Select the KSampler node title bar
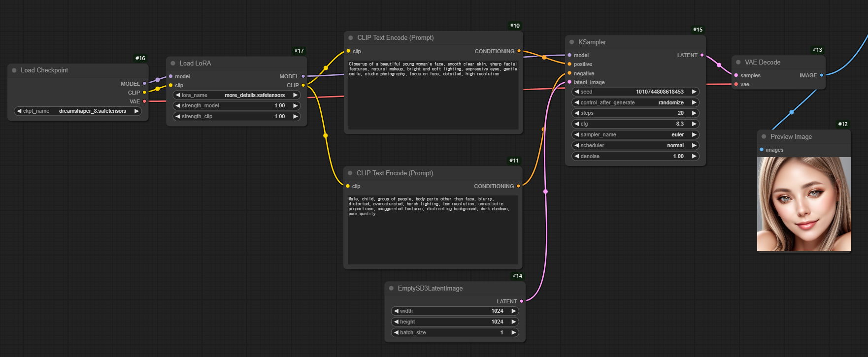This screenshot has height=357, width=868. pos(635,42)
